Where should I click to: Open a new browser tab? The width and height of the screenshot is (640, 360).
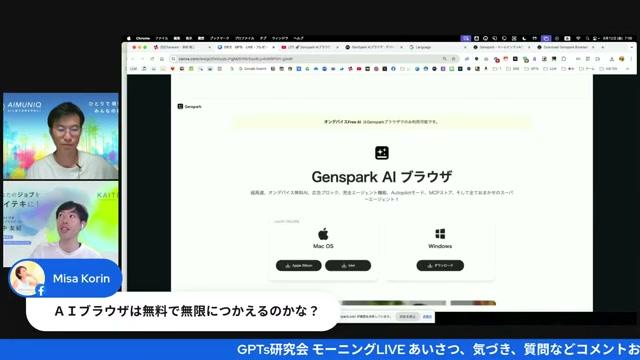603,47
